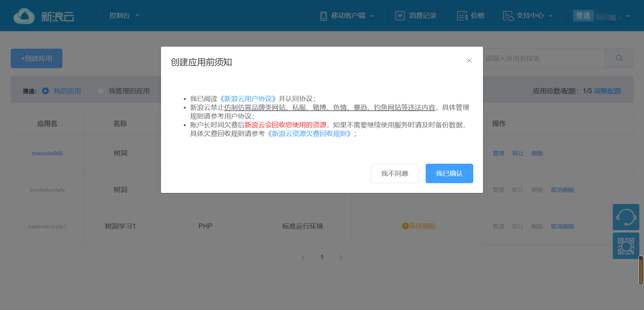
Task: Open the 移动客户端 phone icon
Action: [323, 16]
